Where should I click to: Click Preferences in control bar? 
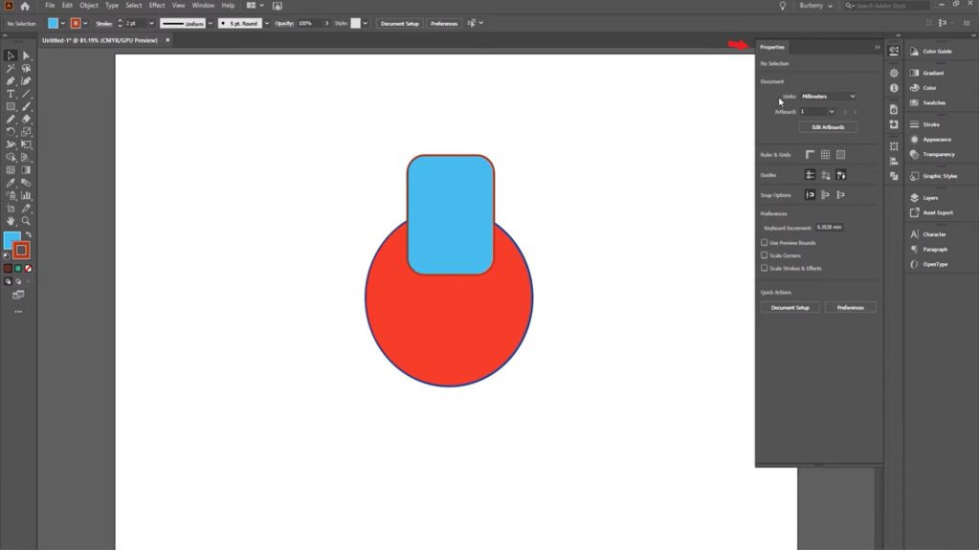pos(444,23)
